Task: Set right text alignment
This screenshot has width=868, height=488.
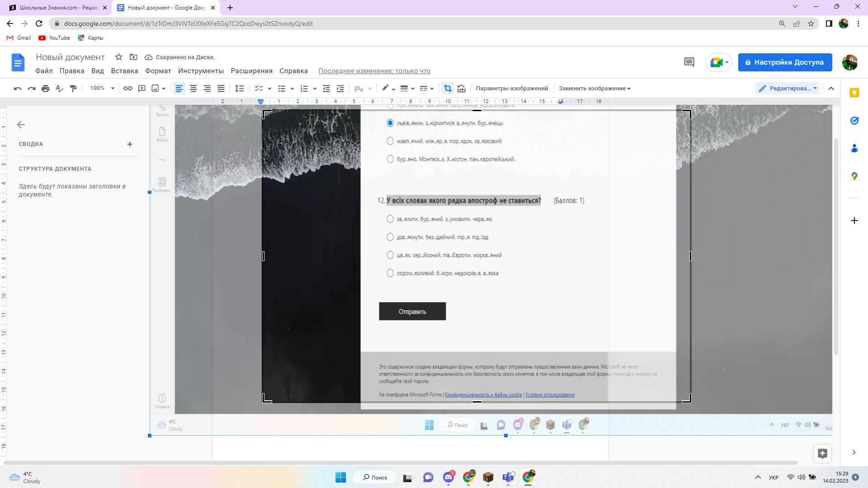Action: point(207,89)
